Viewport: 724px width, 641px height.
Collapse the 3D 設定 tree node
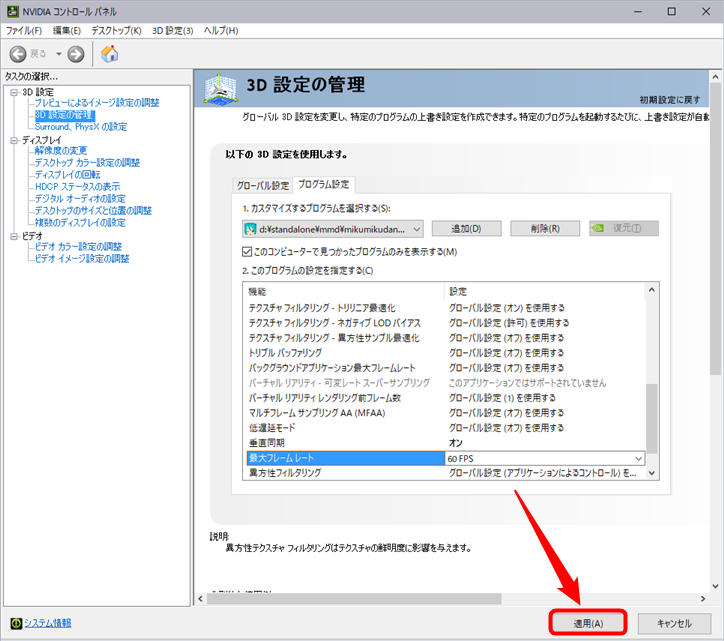(14, 92)
